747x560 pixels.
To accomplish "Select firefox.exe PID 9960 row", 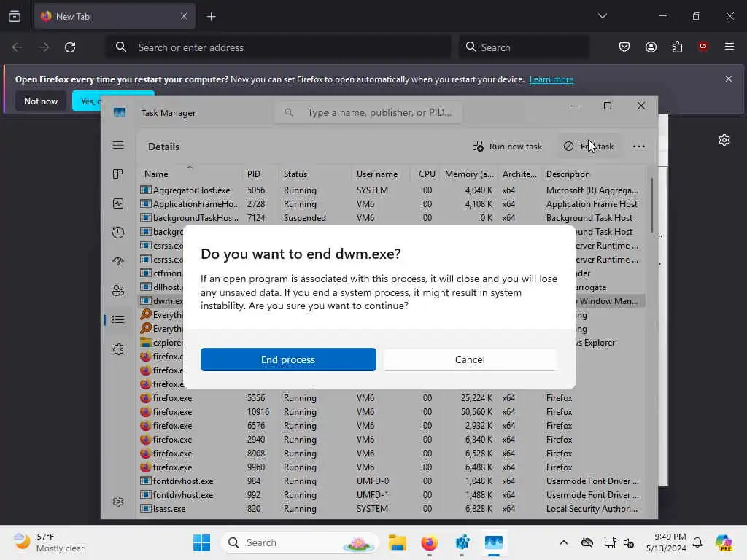I will [x=392, y=467].
